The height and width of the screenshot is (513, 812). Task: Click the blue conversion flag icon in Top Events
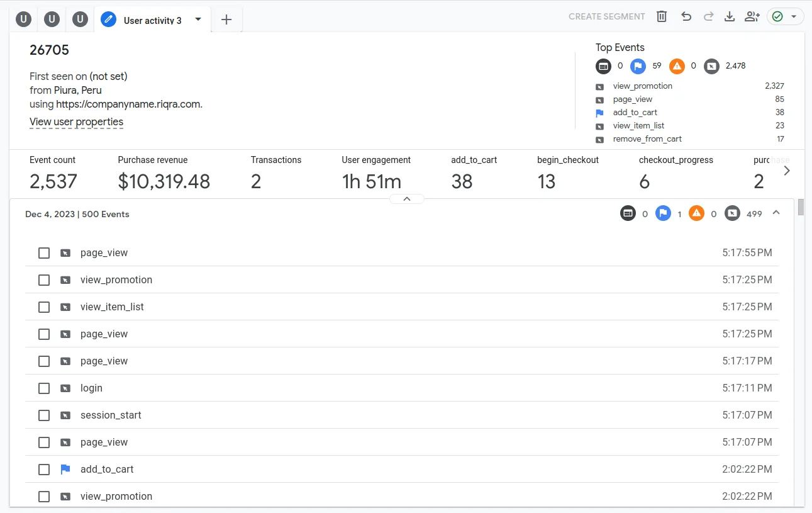coord(638,66)
